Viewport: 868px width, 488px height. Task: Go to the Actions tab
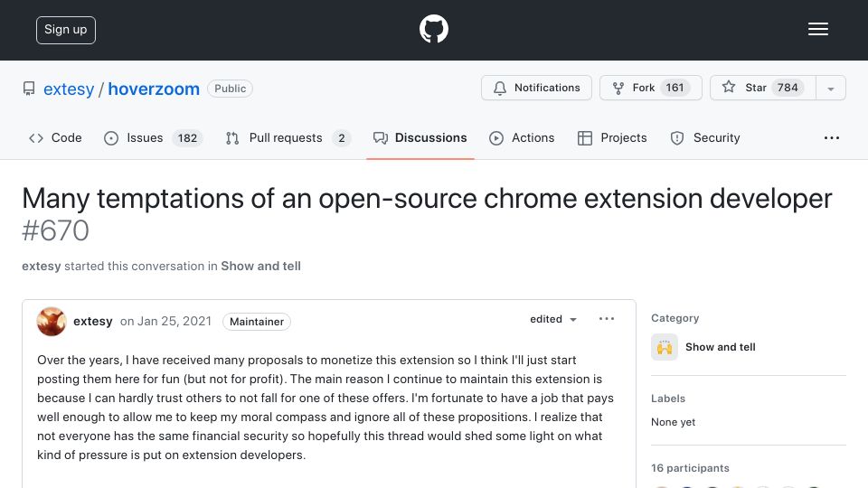click(522, 137)
